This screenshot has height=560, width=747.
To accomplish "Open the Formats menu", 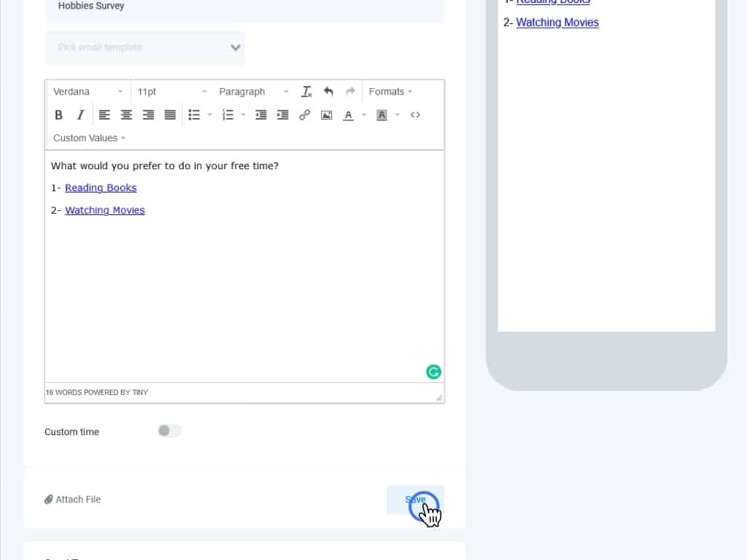I will click(390, 91).
